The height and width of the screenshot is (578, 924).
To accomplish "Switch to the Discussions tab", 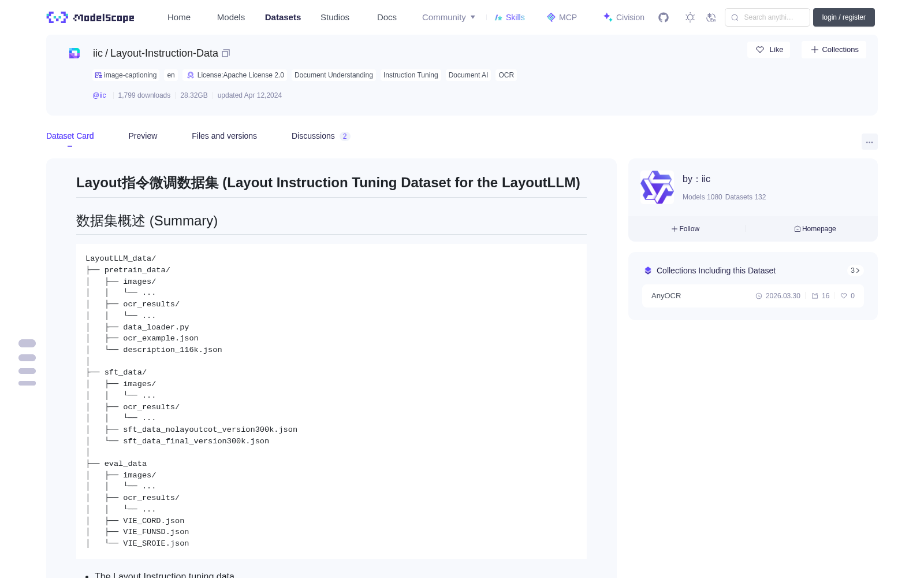I will click(321, 136).
